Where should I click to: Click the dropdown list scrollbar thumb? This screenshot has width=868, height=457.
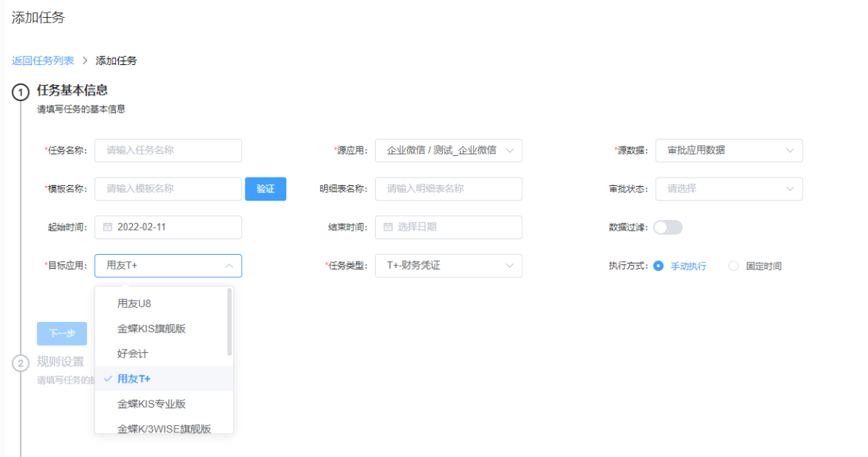[x=230, y=322]
